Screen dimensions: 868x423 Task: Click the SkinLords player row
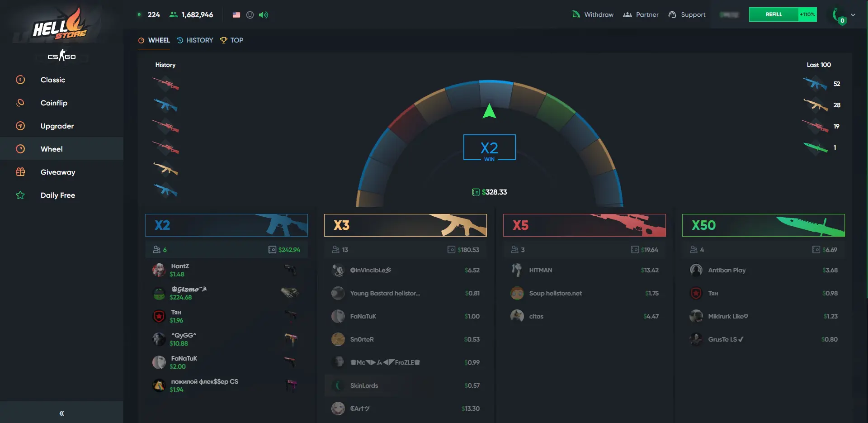point(406,385)
